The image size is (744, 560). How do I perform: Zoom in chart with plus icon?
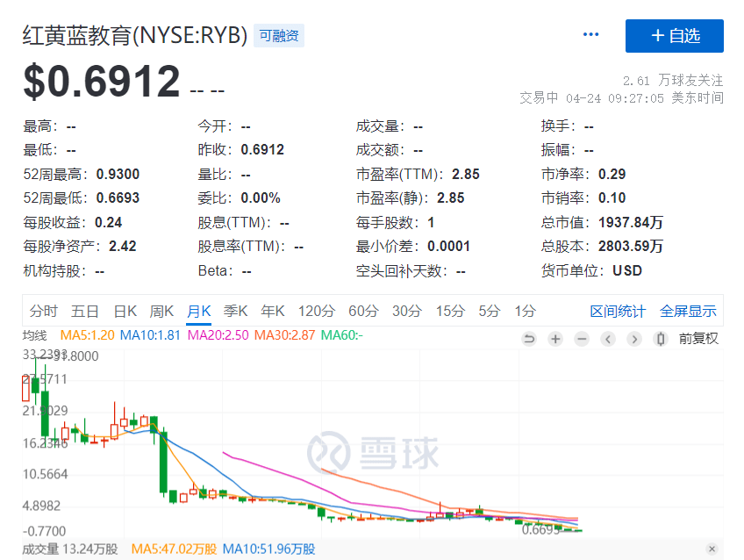click(x=555, y=339)
